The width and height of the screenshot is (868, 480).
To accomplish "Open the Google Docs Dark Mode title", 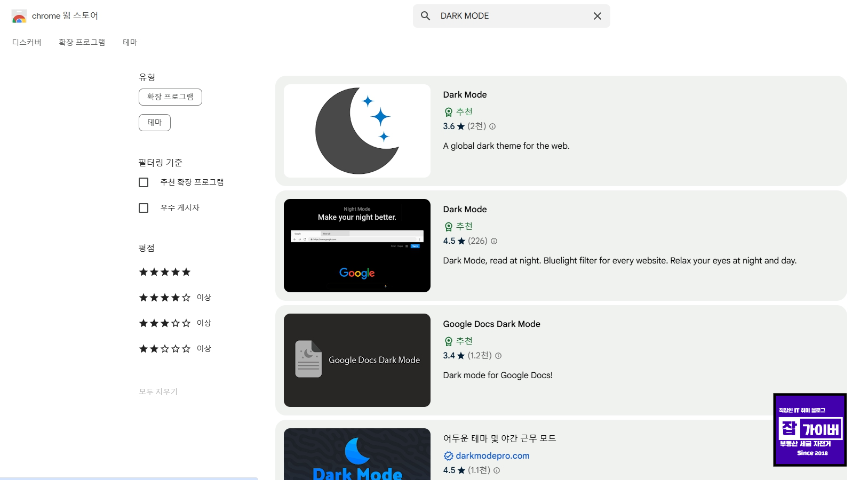I will tap(491, 324).
